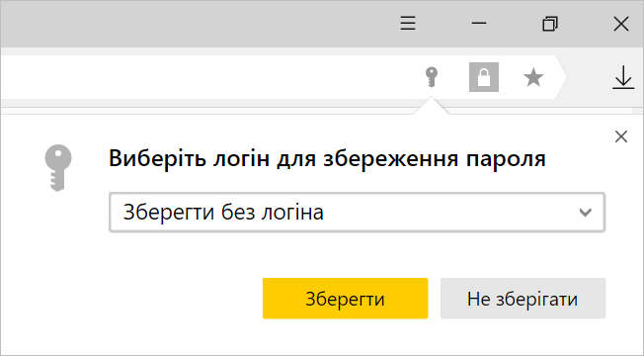Open the padlock connection security icon
The image size is (644, 356).
(x=484, y=77)
